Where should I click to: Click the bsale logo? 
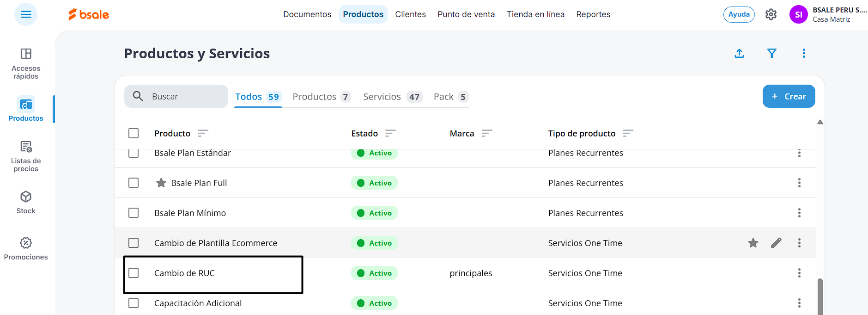(x=89, y=14)
